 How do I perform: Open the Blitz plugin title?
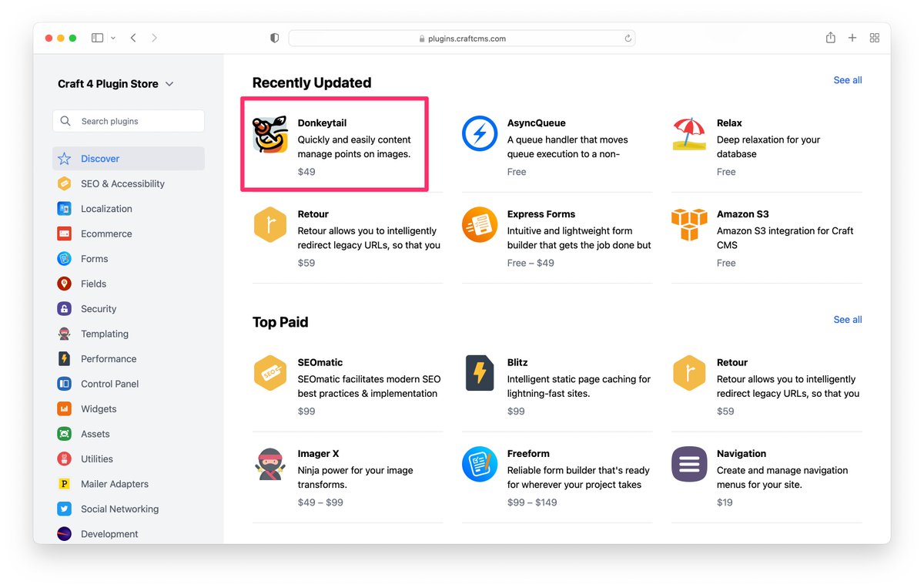point(517,362)
